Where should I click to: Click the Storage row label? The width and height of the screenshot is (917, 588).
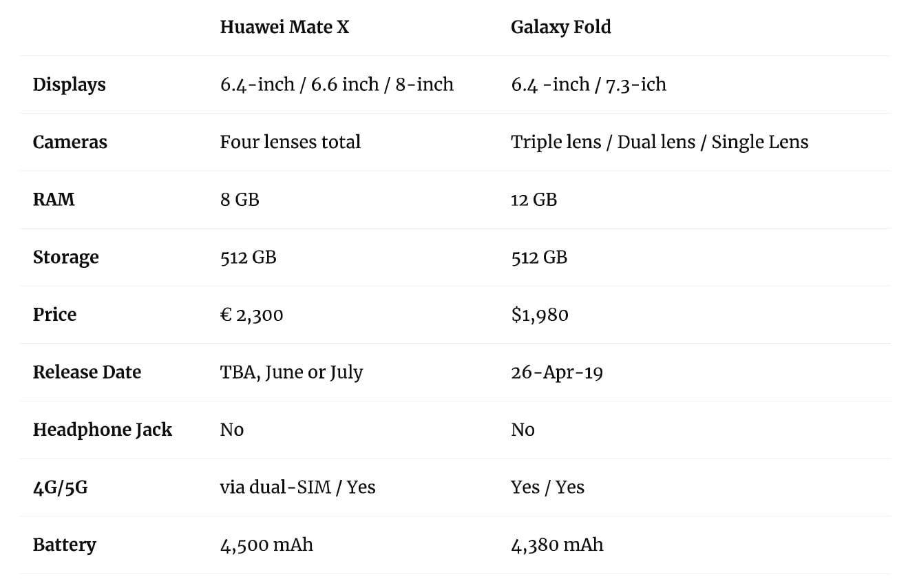(65, 258)
